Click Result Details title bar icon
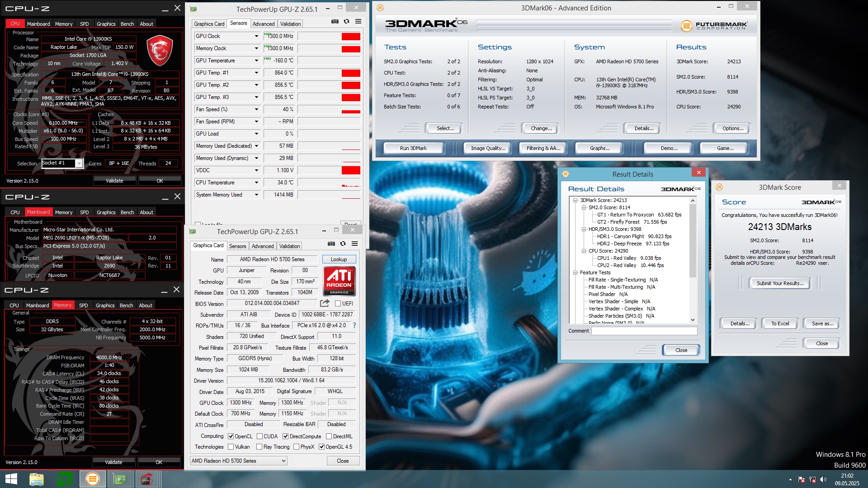The height and width of the screenshot is (488, 868). pos(565,174)
